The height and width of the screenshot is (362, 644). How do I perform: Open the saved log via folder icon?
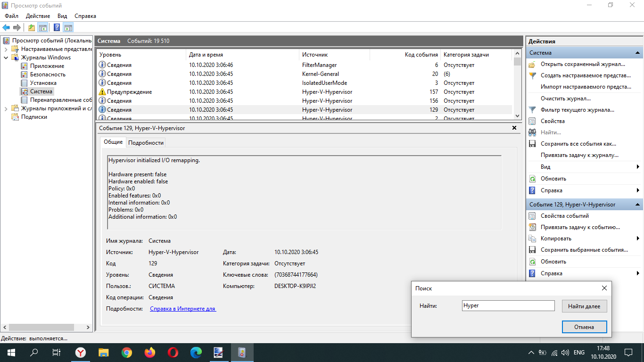532,64
